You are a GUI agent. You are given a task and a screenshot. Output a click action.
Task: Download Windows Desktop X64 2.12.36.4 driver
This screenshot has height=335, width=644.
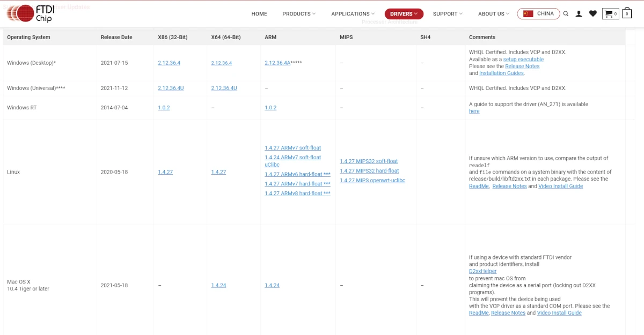point(221,63)
